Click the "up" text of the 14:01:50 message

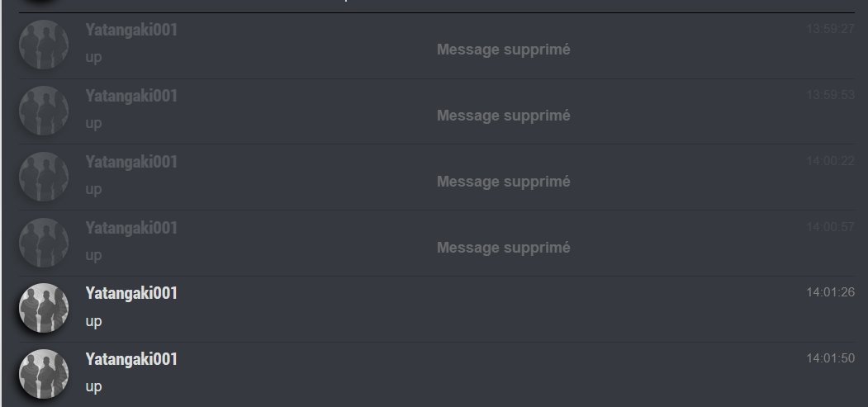(x=93, y=386)
